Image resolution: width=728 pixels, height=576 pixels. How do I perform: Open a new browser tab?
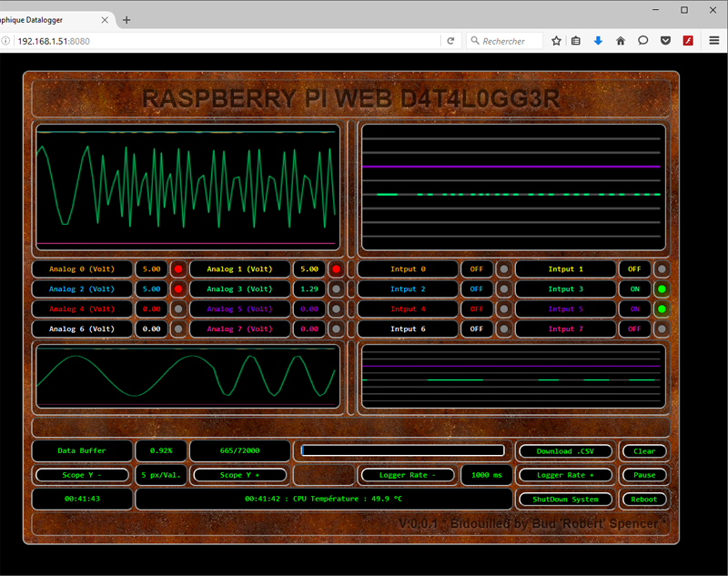click(126, 20)
